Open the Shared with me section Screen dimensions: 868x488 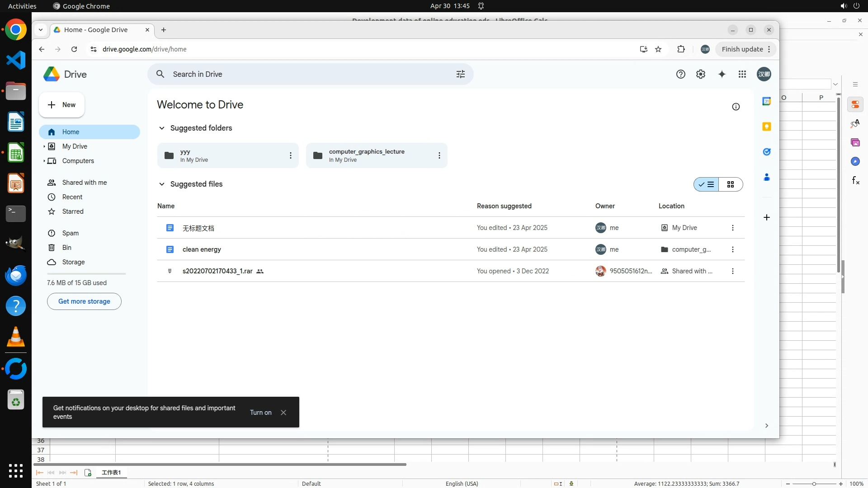pyautogui.click(x=84, y=183)
